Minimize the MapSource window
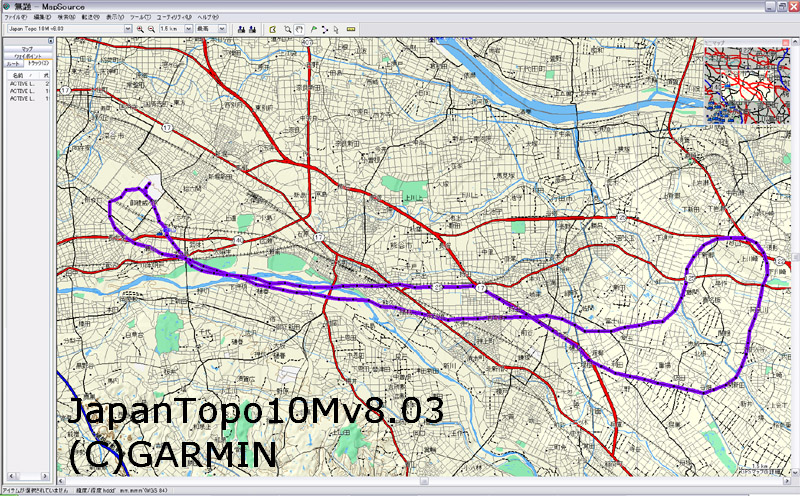 tap(771, 6)
